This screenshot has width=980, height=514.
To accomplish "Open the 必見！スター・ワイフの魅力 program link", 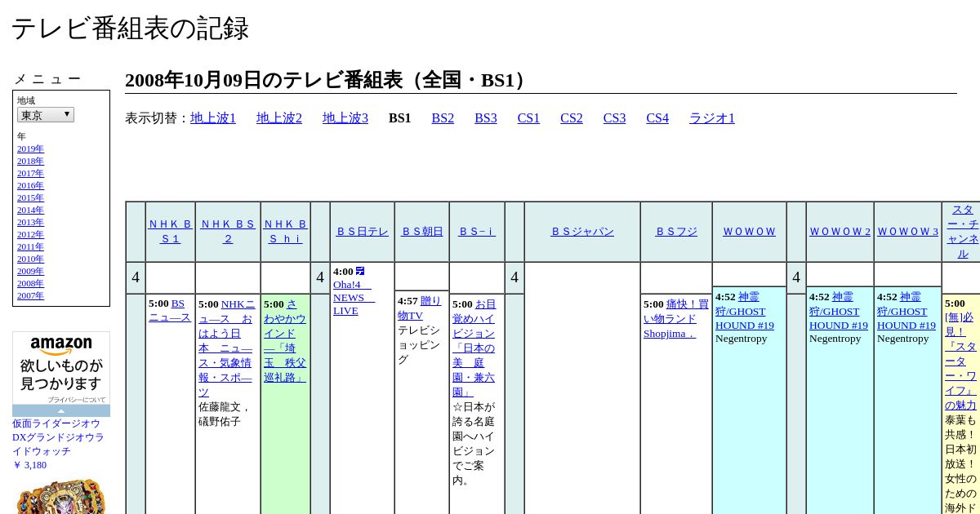I will click(x=960, y=361).
